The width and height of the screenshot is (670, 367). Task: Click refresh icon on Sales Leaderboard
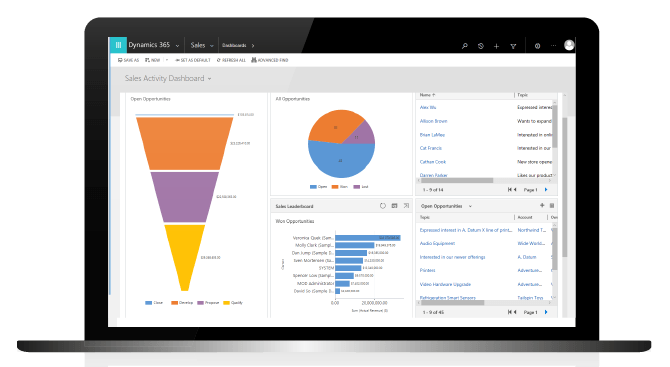(x=382, y=206)
